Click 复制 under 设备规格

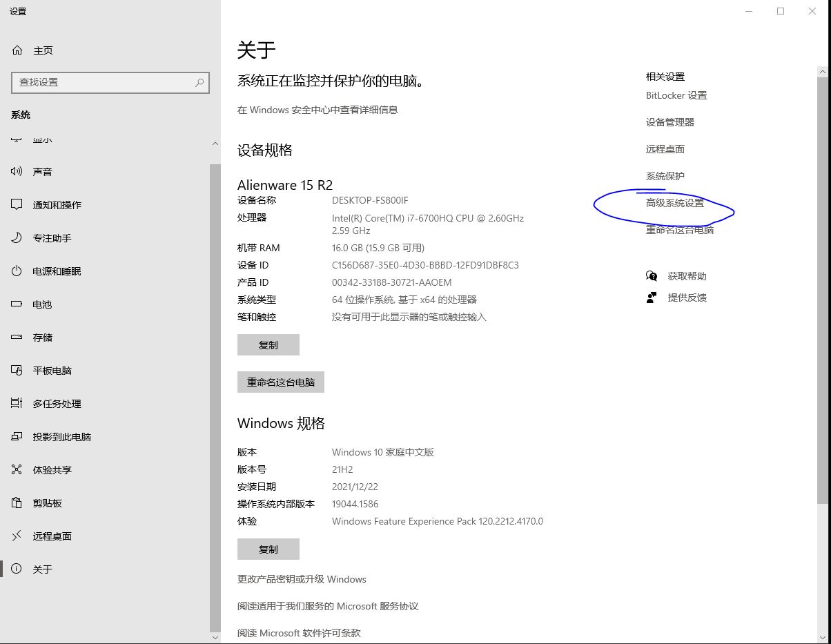[x=268, y=344]
